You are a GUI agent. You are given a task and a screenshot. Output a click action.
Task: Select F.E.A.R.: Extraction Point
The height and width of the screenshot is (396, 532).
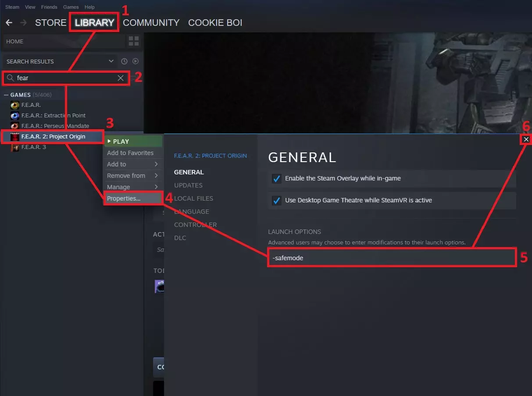[x=54, y=116]
